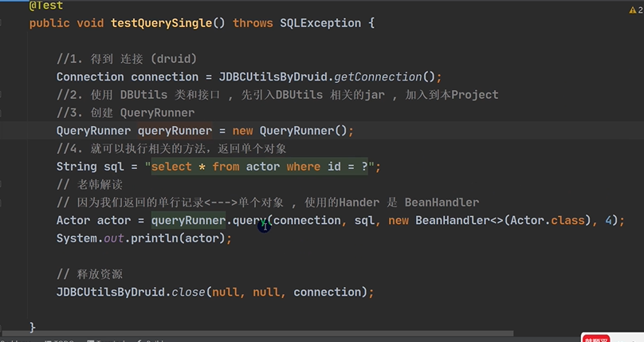Click the horizontal scrollbar under the code
The width and height of the screenshot is (644, 342).
258,333
